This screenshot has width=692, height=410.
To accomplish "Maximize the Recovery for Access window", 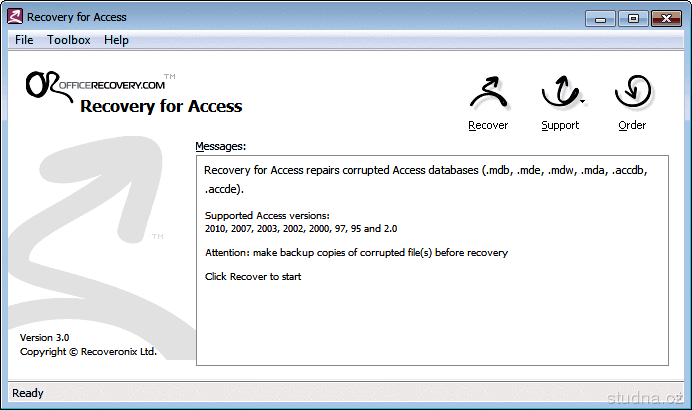I will 633,17.
